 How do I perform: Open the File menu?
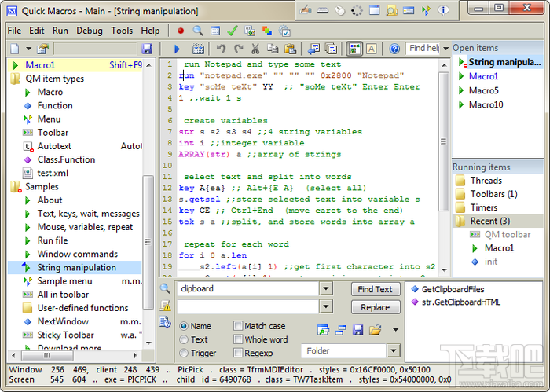pos(14,31)
